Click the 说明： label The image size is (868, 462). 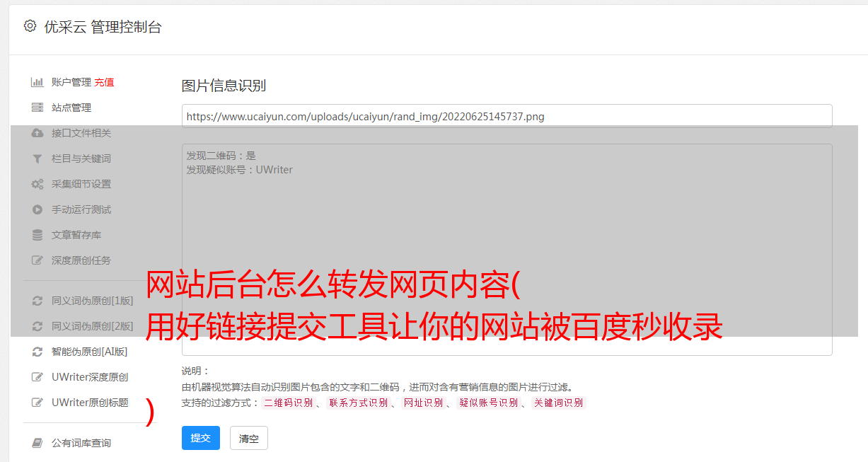pyautogui.click(x=196, y=371)
